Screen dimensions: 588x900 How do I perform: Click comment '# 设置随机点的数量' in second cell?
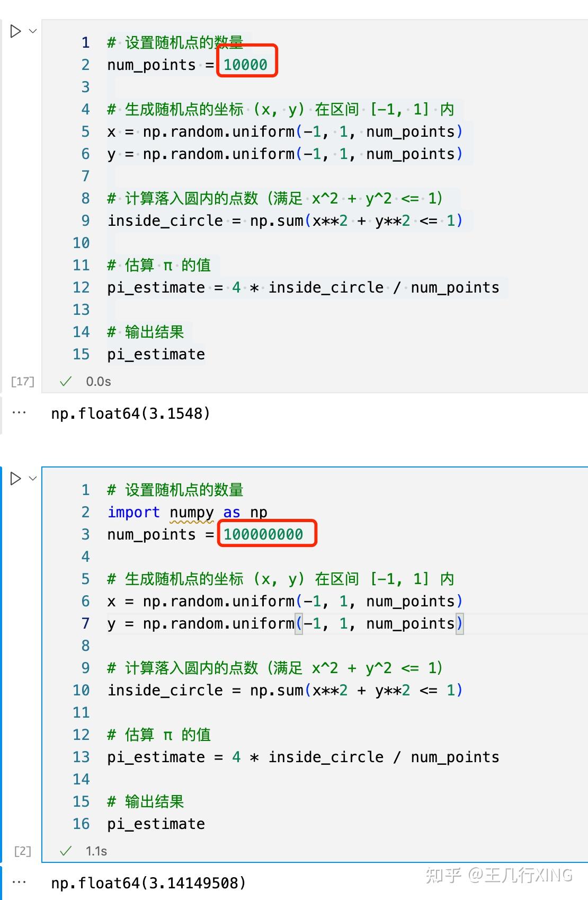coord(175,490)
